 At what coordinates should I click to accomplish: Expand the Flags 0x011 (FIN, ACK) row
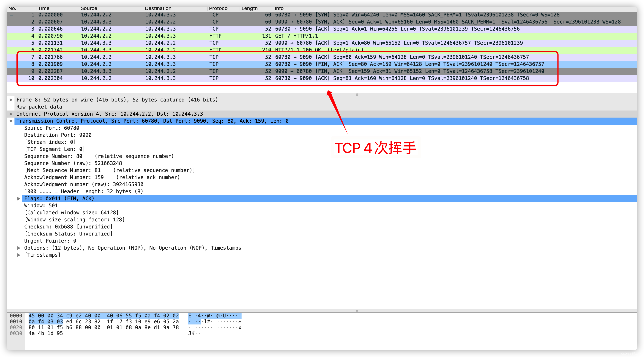point(19,198)
